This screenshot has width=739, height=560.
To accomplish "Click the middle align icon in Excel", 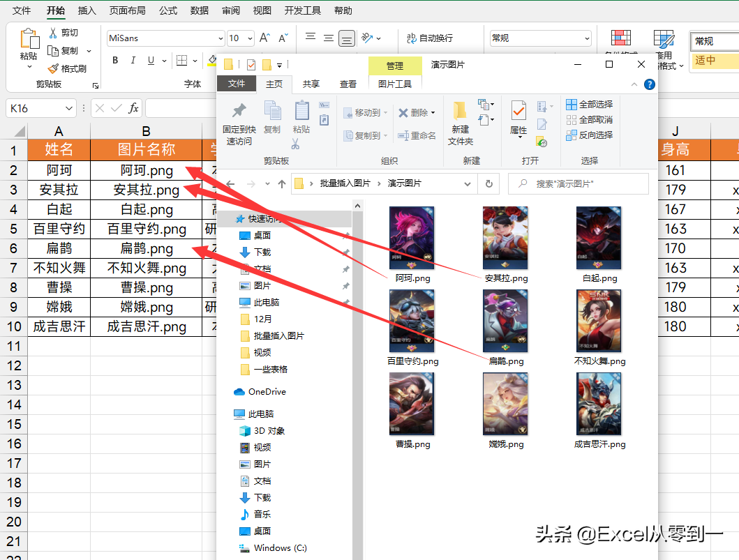I will tap(329, 38).
